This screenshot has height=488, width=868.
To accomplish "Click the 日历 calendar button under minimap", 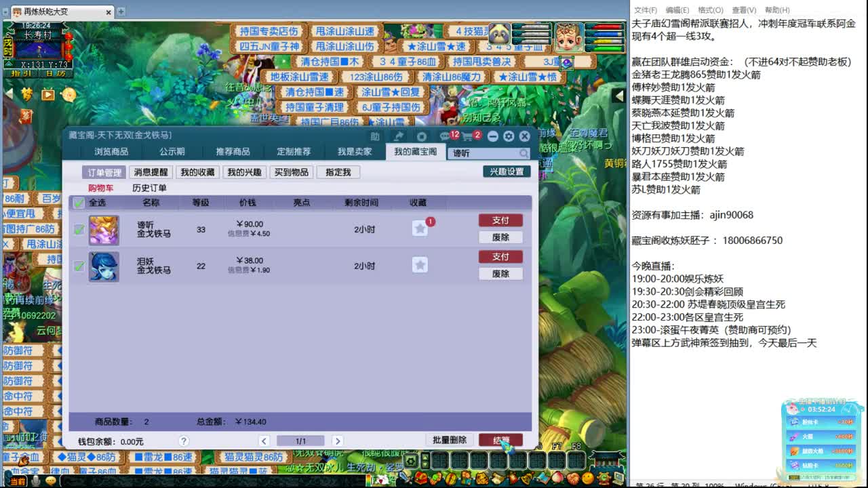I will point(56,73).
